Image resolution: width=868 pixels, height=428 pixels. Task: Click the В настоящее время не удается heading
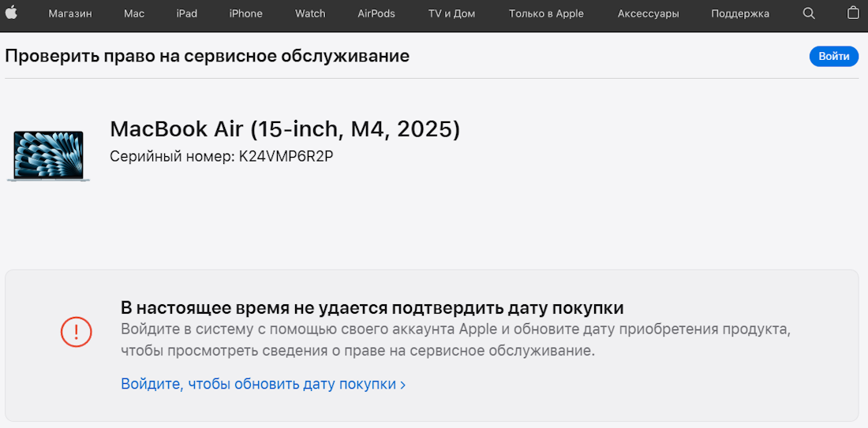[x=372, y=307]
